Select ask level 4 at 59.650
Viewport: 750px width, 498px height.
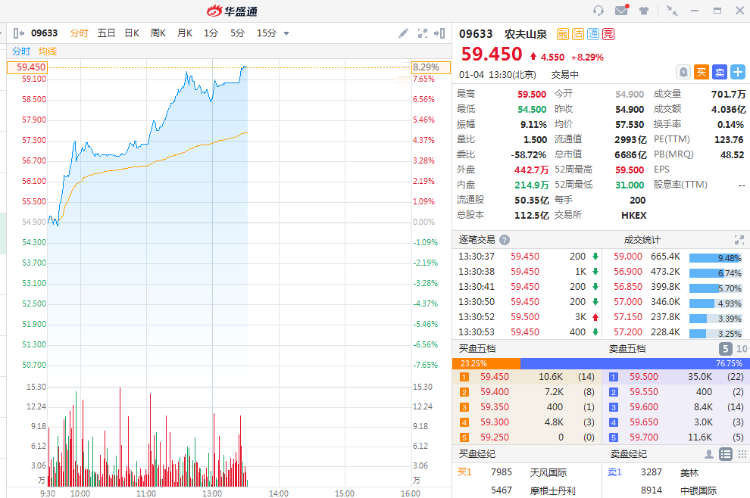[676, 422]
